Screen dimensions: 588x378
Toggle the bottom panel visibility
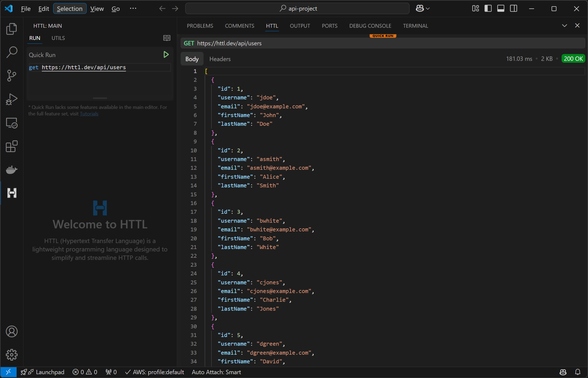pos(501,8)
